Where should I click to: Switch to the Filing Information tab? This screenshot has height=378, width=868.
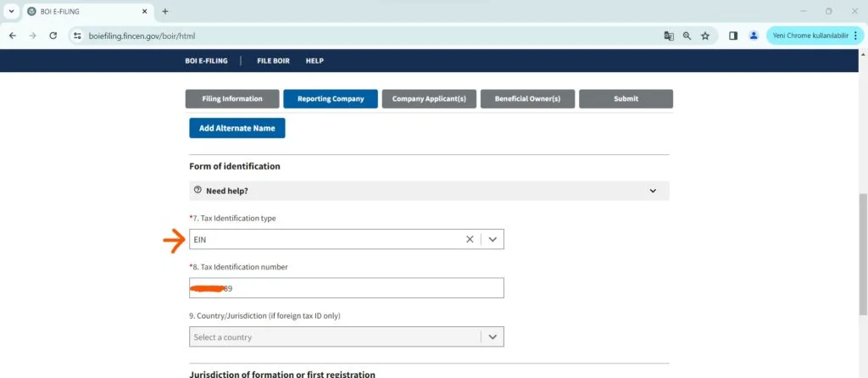[232, 99]
